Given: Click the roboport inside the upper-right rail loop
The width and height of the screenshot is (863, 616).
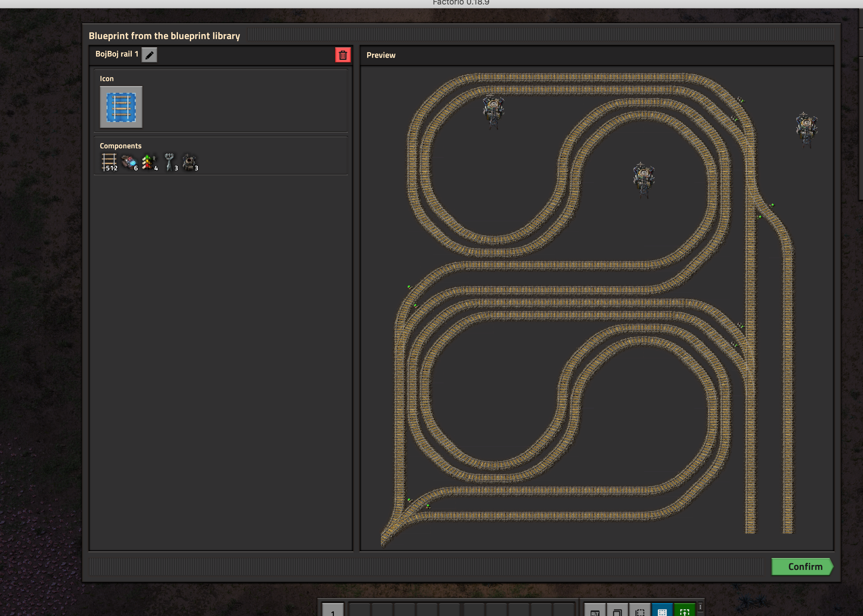Looking at the screenshot, I should tap(643, 180).
